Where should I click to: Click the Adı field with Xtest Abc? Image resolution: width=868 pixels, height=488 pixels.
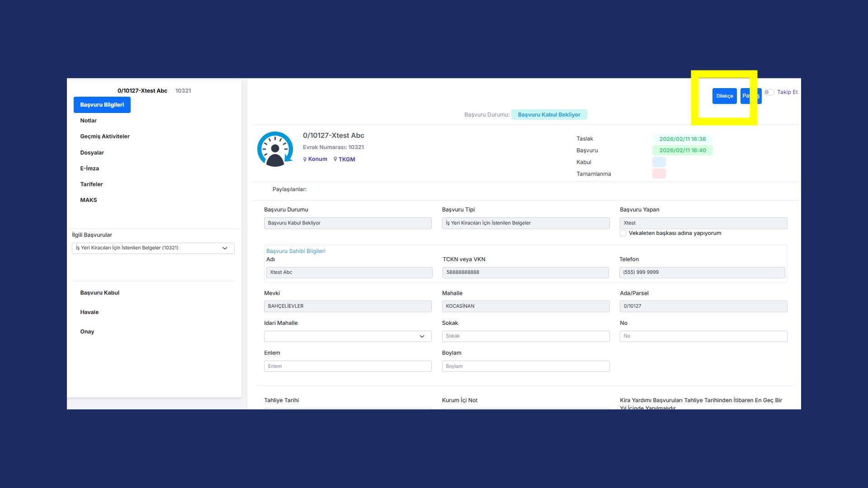click(x=349, y=272)
